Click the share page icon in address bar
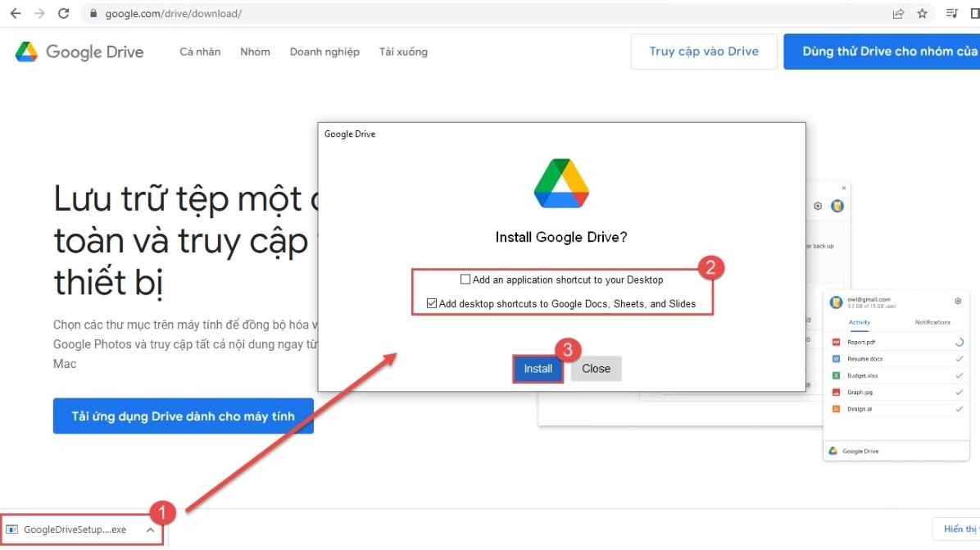This screenshot has height=550, width=980. (899, 14)
